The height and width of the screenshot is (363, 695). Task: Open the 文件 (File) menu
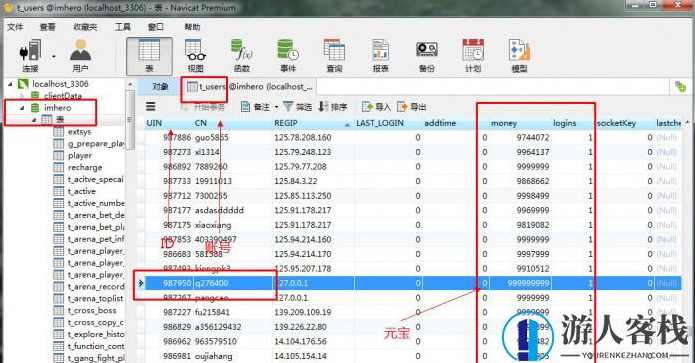(15, 27)
